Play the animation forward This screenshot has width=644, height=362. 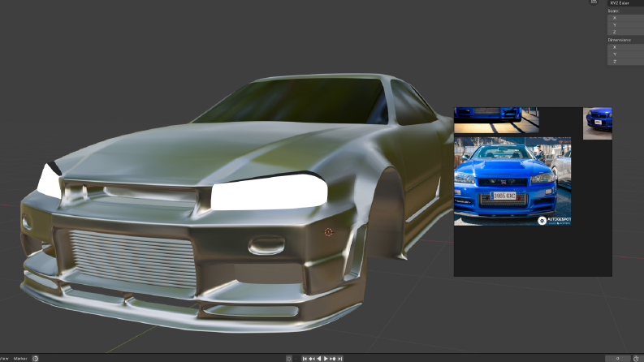point(326,359)
